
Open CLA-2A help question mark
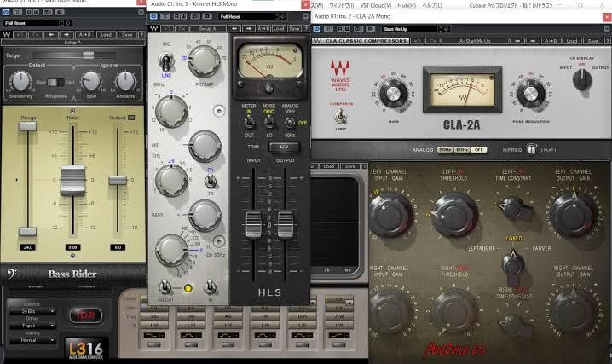[x=608, y=41]
